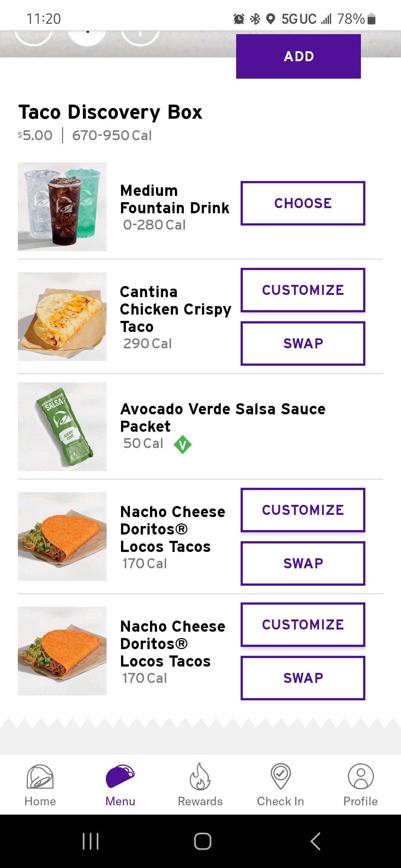Customize the Cantina Chicken Crispy Taco

[x=303, y=290]
